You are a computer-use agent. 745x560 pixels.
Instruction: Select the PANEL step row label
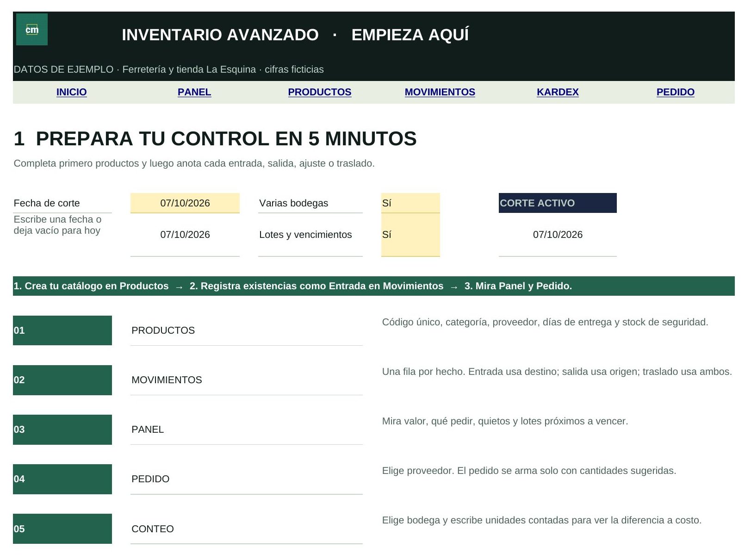pyautogui.click(x=148, y=429)
